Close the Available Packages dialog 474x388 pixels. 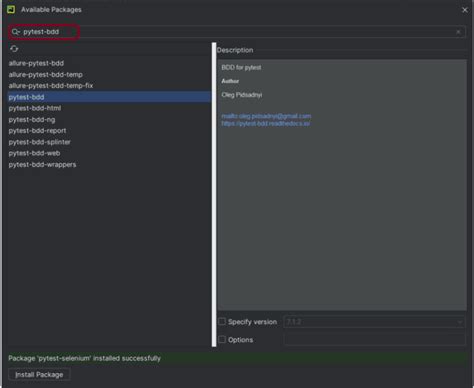[x=465, y=10]
